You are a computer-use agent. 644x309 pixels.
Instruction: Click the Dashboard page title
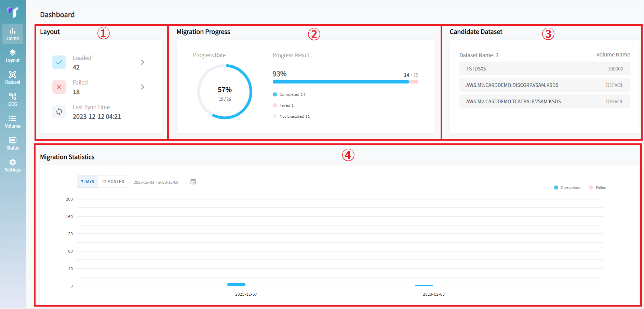57,14
